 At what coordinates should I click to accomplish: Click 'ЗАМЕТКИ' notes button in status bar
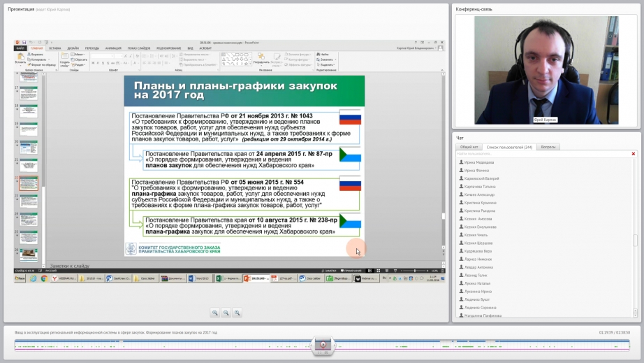point(329,271)
